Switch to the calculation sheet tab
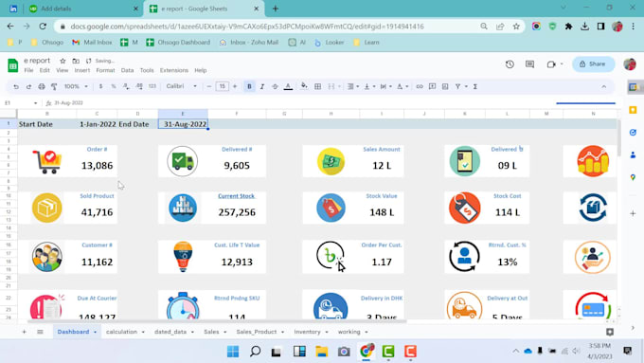644x363 pixels. (x=121, y=332)
